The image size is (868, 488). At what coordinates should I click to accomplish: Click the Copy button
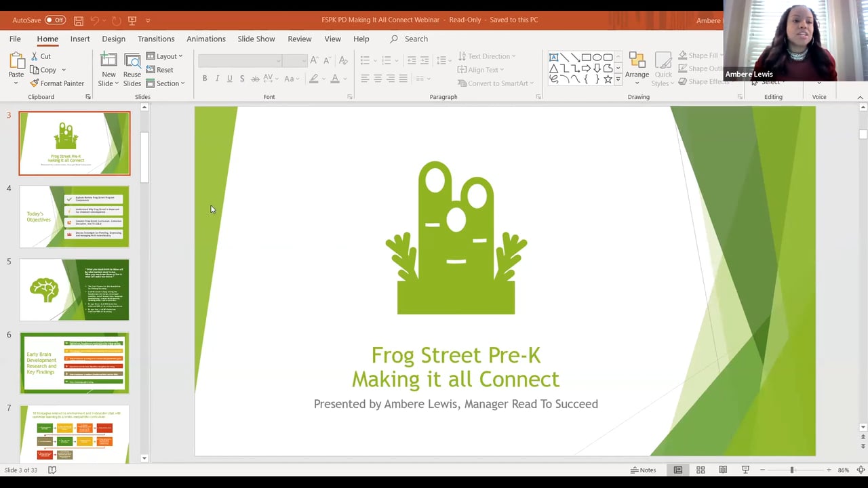click(x=43, y=70)
